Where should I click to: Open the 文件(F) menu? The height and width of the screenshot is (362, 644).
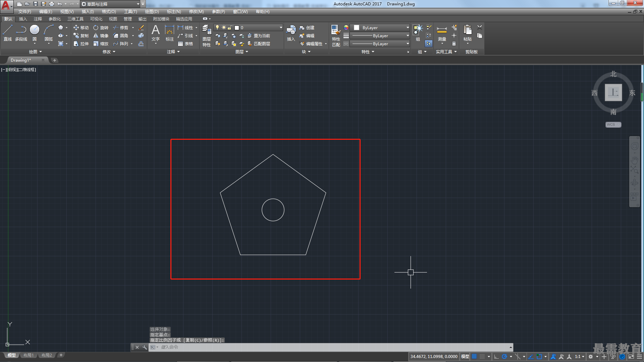(x=24, y=12)
